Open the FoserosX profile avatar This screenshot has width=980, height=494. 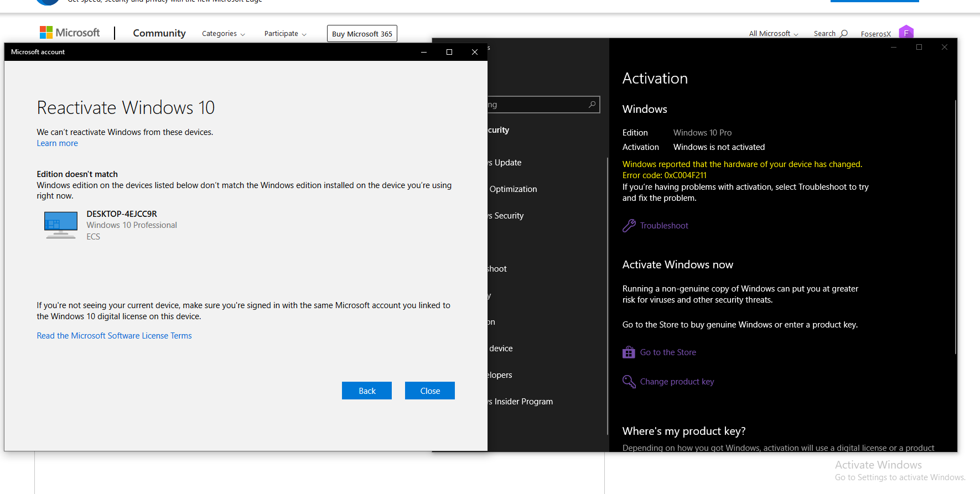(x=906, y=32)
